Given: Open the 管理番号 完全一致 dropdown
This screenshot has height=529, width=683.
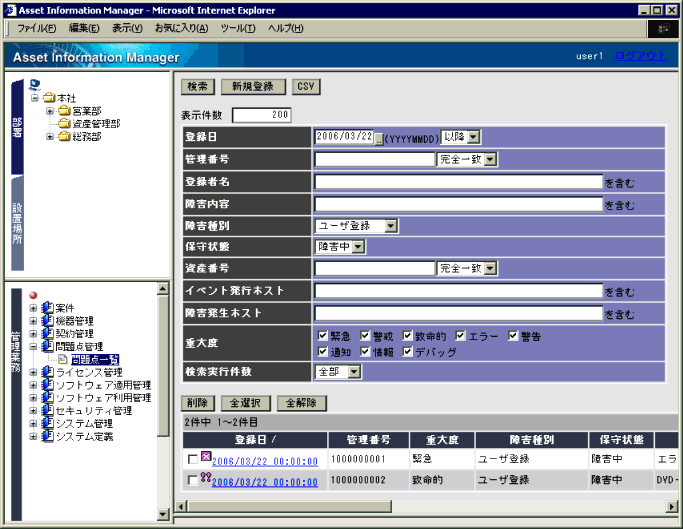Looking at the screenshot, I should point(490,159).
